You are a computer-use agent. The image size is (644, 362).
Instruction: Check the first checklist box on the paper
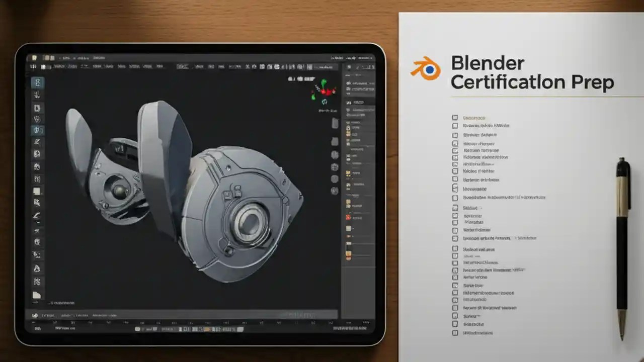[456, 118]
